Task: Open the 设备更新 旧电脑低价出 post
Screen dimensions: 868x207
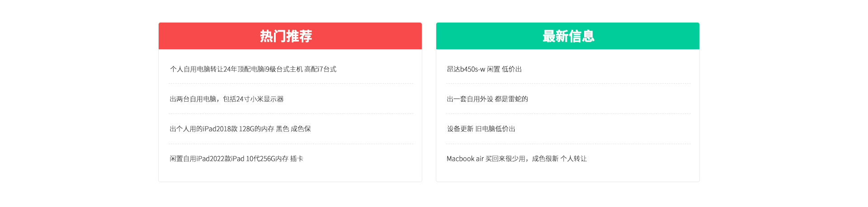Action: [481, 129]
